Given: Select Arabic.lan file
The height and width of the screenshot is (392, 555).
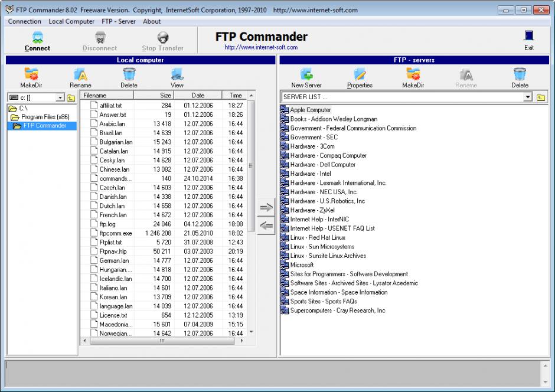Looking at the screenshot, I should click(x=112, y=124).
